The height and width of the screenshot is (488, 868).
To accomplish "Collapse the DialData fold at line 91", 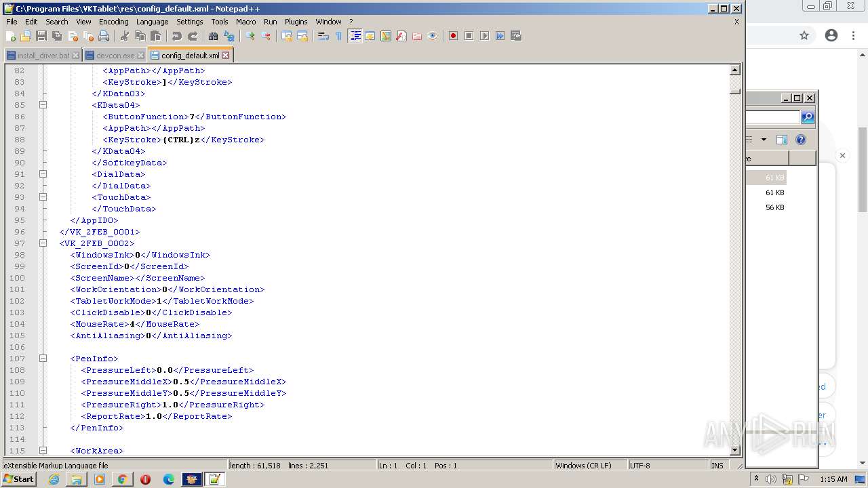I will pyautogui.click(x=43, y=174).
